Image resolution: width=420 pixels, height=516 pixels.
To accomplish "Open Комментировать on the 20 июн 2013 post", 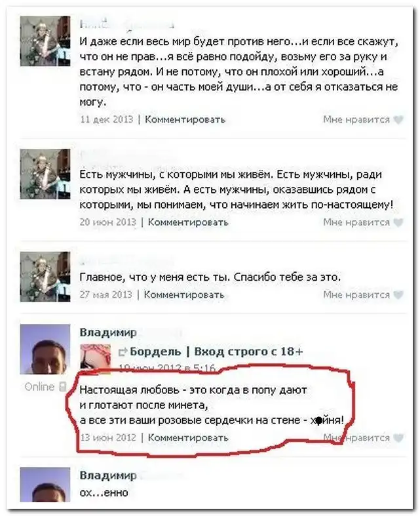I will click(188, 222).
